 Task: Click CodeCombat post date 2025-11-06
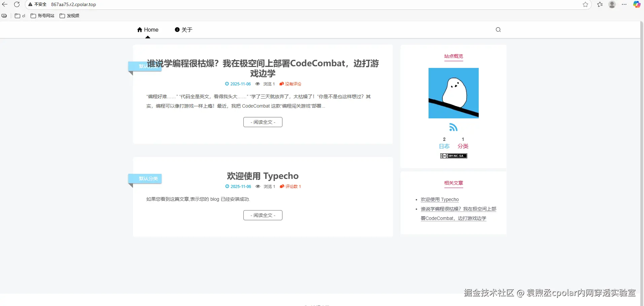point(240,84)
